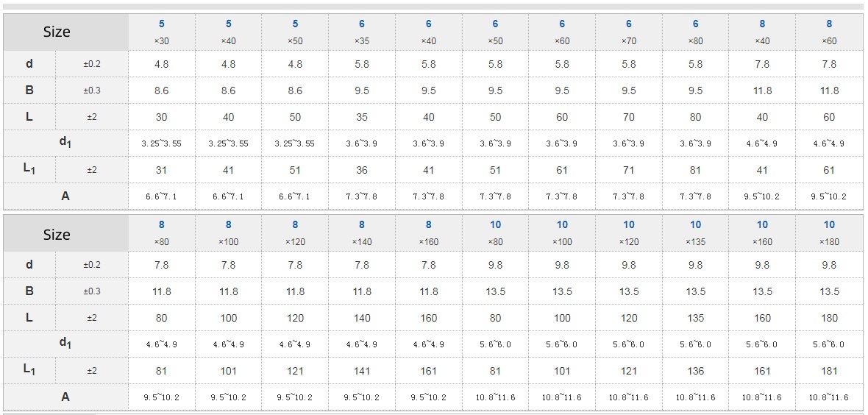The image size is (868, 415).
Task: Click the 10×180 size column header
Action: pyautogui.click(x=829, y=233)
